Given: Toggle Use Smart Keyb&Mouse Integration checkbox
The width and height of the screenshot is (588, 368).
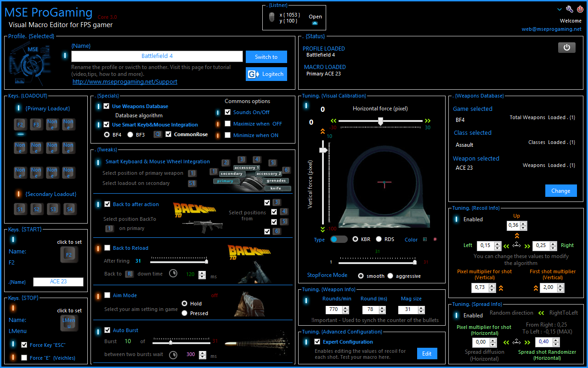Looking at the screenshot, I should (x=107, y=125).
